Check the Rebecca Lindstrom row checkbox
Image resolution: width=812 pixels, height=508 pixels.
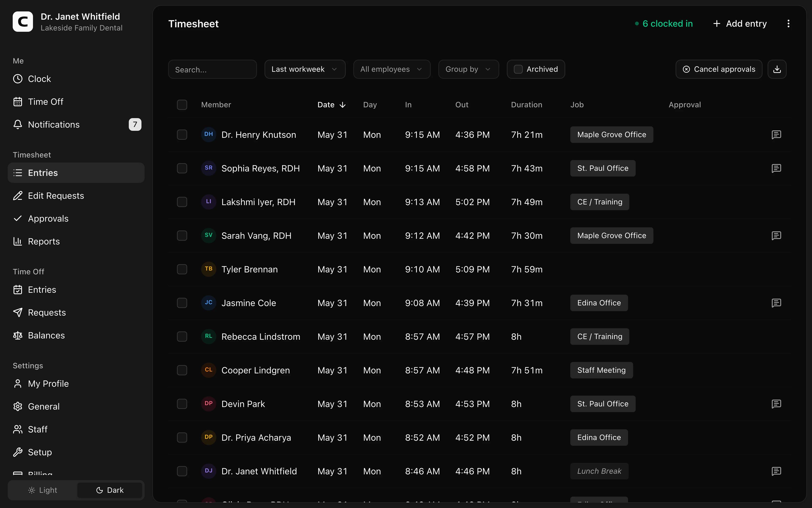coord(182,337)
